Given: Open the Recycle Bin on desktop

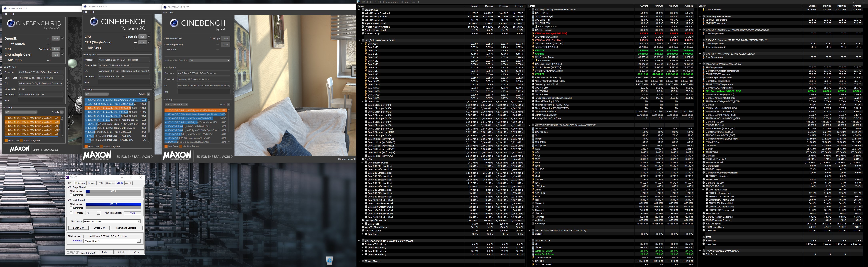Looking at the screenshot, I should [329, 260].
